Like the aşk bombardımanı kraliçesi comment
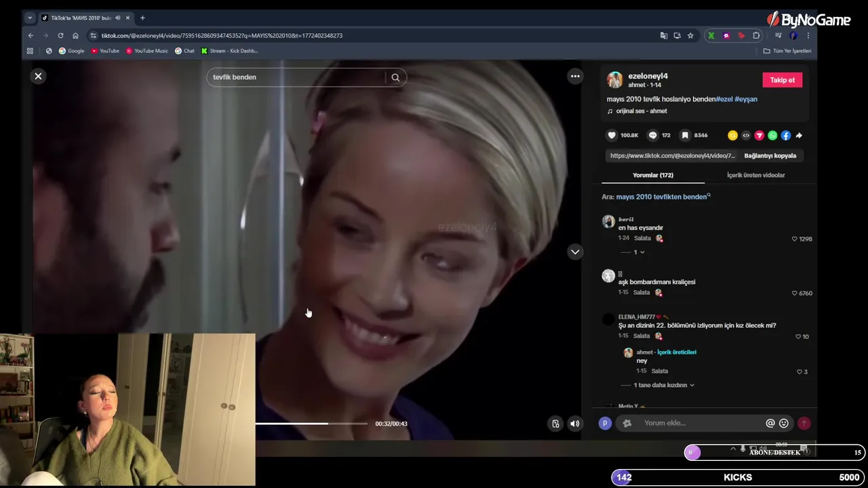Screen dimensions: 868x488 795,293
